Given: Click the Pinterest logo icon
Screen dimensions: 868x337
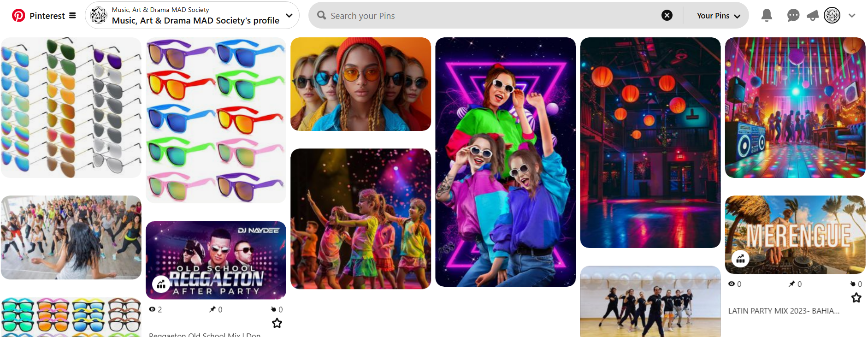Looking at the screenshot, I should pyautogui.click(x=18, y=15).
